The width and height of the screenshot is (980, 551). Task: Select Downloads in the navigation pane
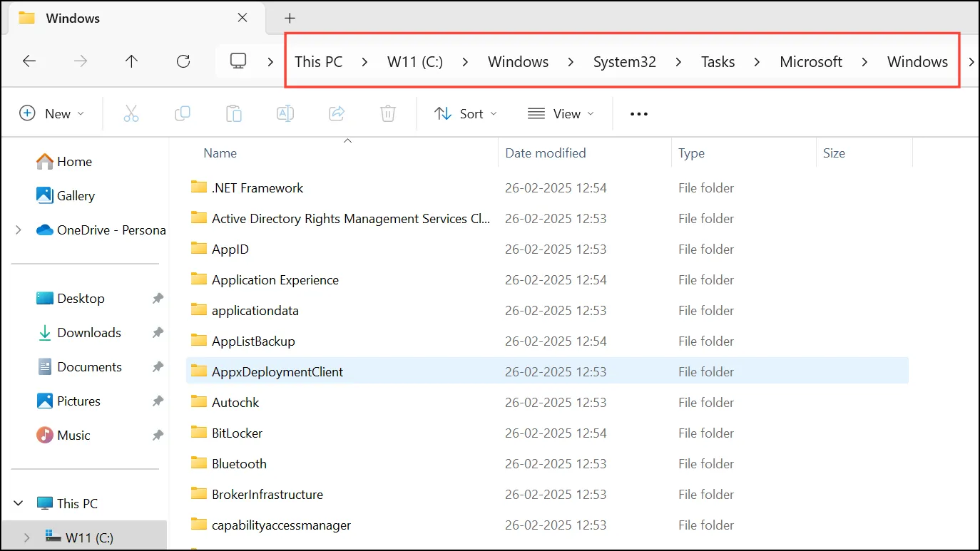89,333
